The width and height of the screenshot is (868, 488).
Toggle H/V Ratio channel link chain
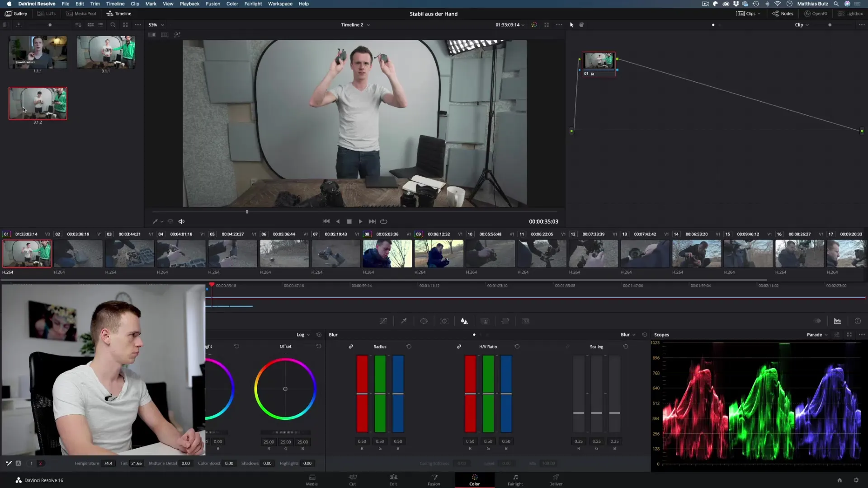pos(459,347)
